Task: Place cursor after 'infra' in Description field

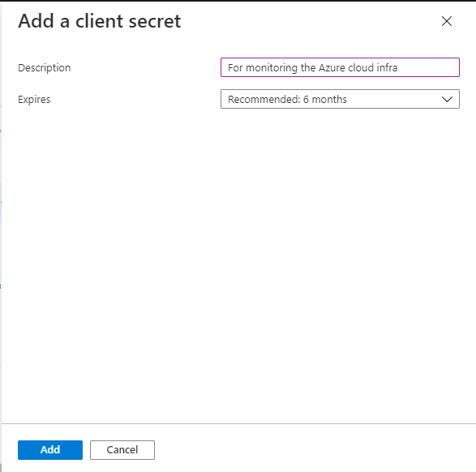Action: click(x=398, y=67)
